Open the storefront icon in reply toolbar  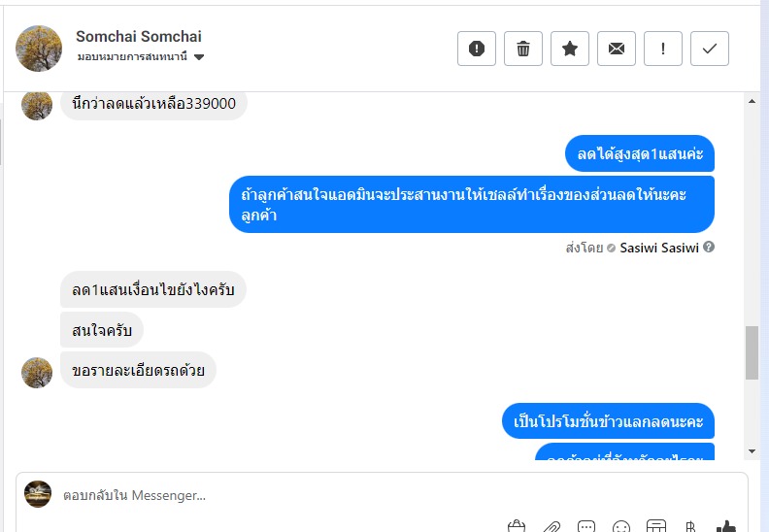tap(656, 527)
